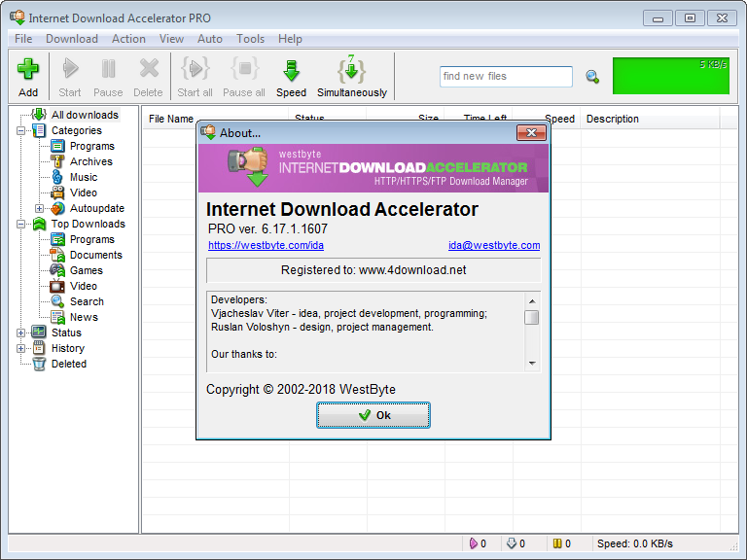The image size is (747, 560).
Task: Click the green Add download icon
Action: (x=27, y=70)
